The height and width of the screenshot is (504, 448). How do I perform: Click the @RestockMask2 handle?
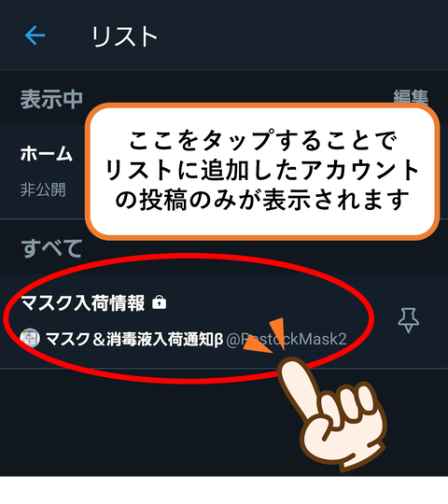287,339
